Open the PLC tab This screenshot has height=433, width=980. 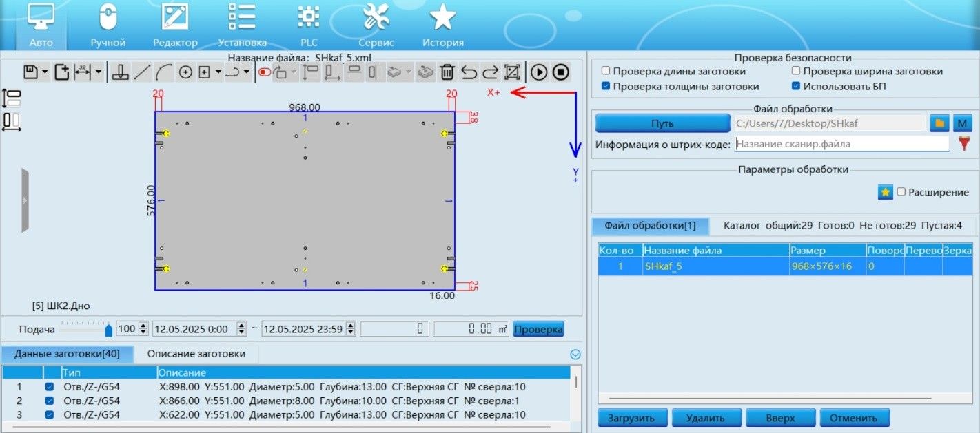point(309,25)
